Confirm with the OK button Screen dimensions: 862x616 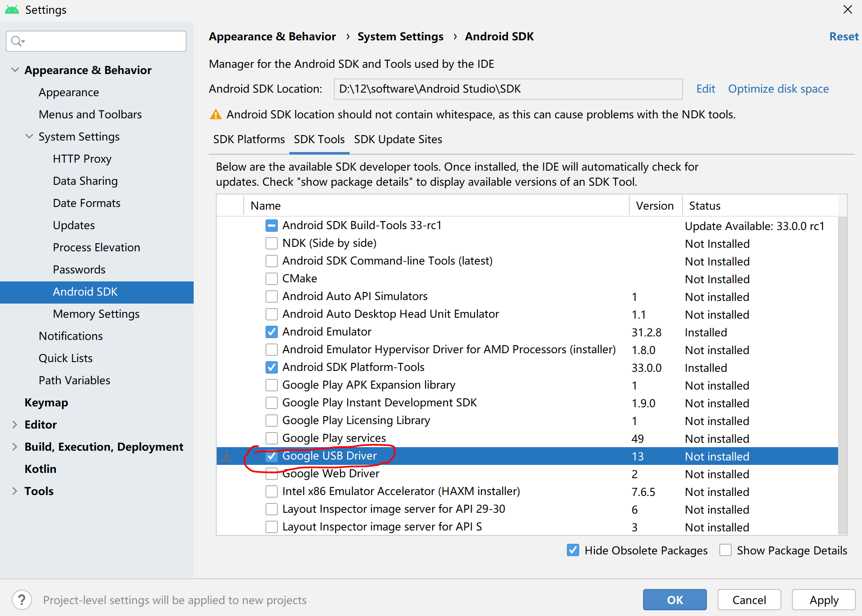675,600
